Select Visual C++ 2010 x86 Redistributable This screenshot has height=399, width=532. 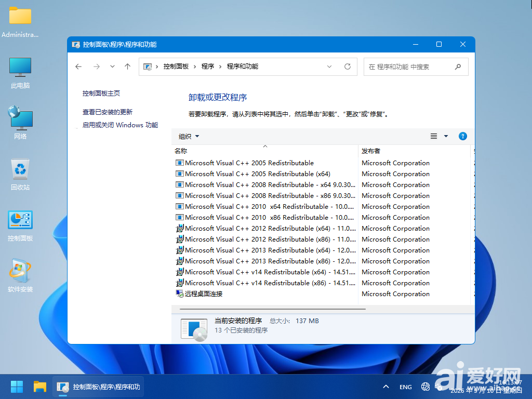pos(265,217)
